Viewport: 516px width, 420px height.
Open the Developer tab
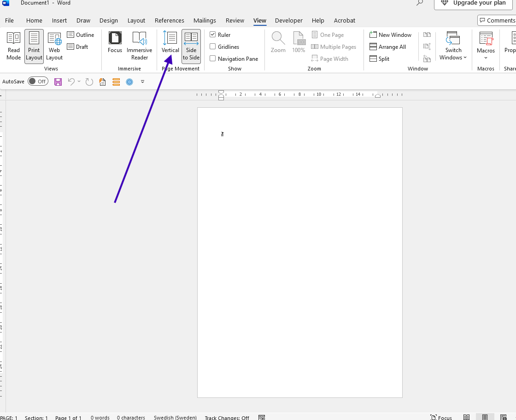288,20
